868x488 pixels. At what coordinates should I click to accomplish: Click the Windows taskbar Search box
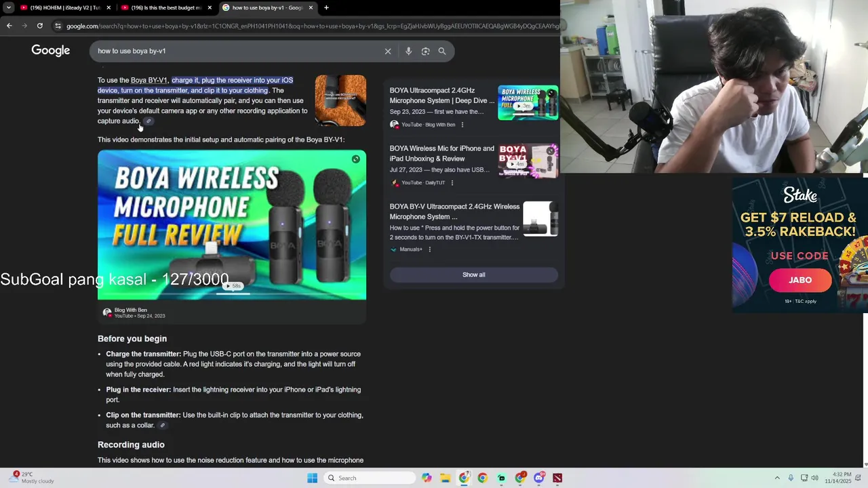tap(370, 478)
